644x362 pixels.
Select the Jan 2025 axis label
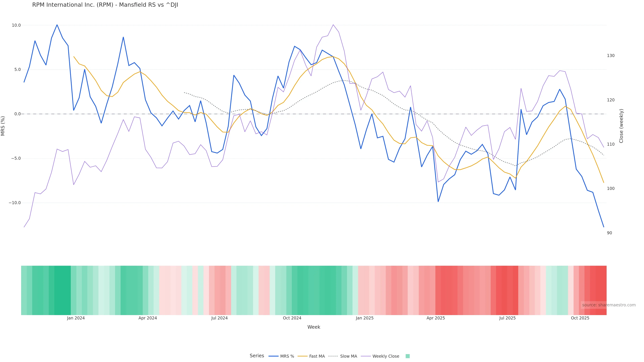[x=364, y=318]
